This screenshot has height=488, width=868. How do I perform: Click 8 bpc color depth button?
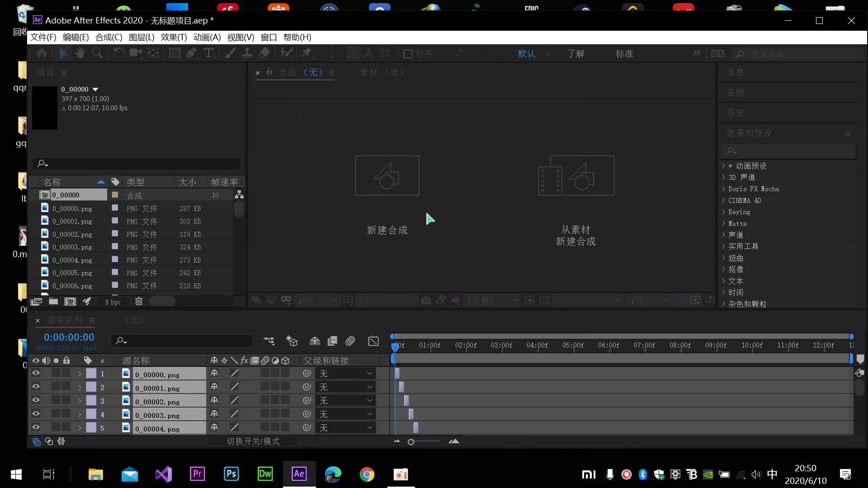(113, 302)
